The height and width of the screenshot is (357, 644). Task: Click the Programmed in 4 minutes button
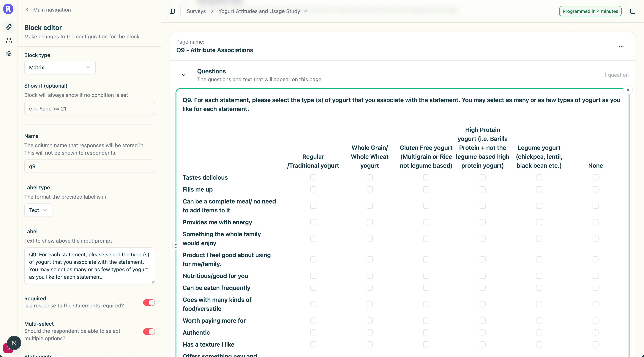click(590, 11)
